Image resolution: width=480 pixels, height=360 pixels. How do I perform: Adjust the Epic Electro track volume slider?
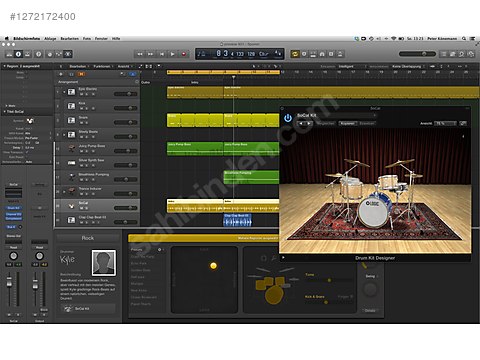pyautogui.click(x=125, y=94)
